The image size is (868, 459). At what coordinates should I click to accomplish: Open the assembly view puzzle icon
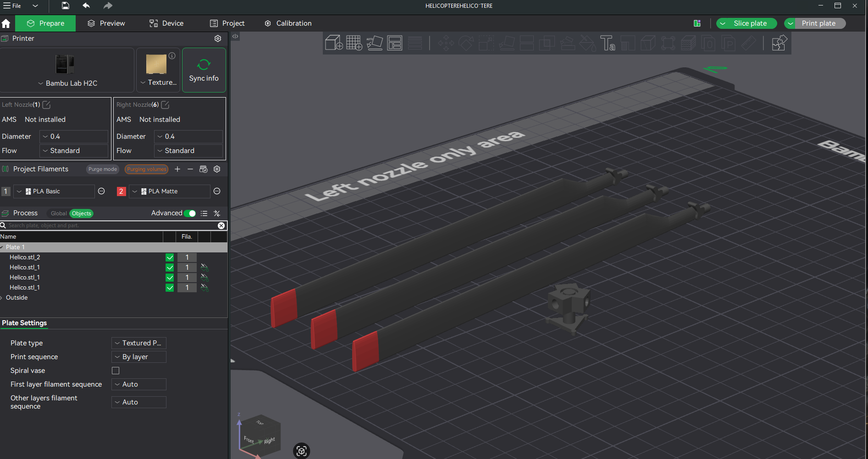click(779, 43)
